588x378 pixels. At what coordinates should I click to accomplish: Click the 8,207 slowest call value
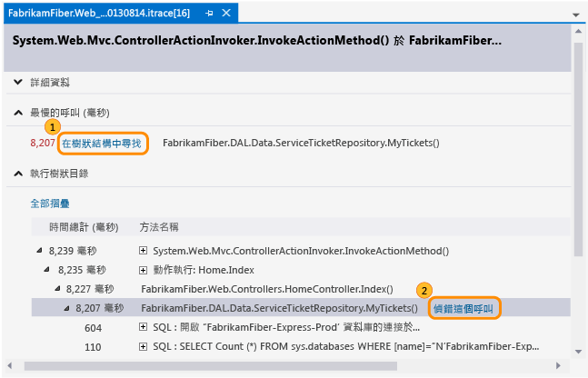click(43, 143)
